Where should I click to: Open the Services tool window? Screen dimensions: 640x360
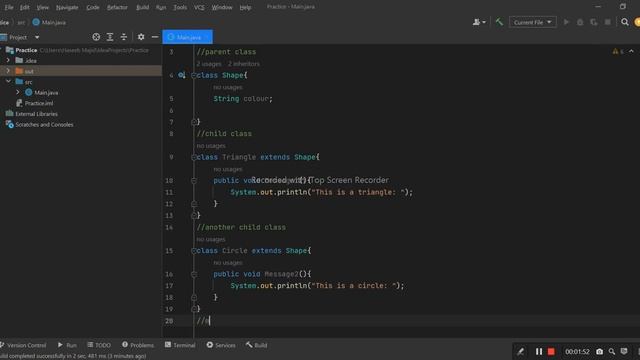coord(221,345)
